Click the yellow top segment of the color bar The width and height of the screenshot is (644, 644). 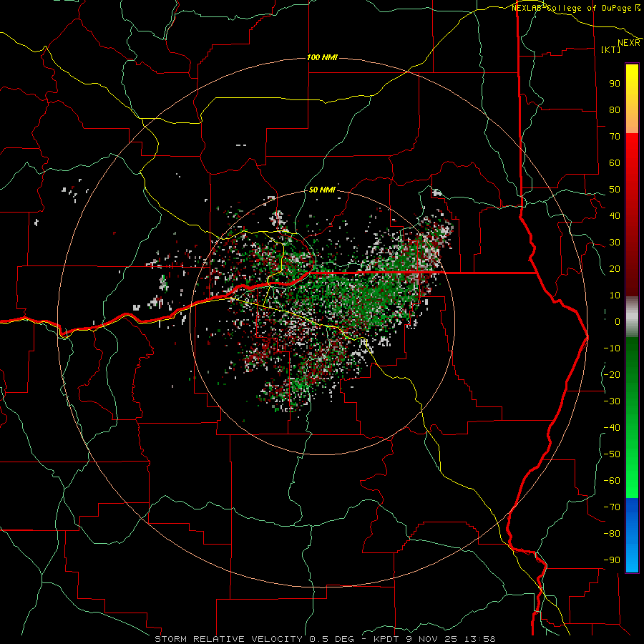click(632, 99)
